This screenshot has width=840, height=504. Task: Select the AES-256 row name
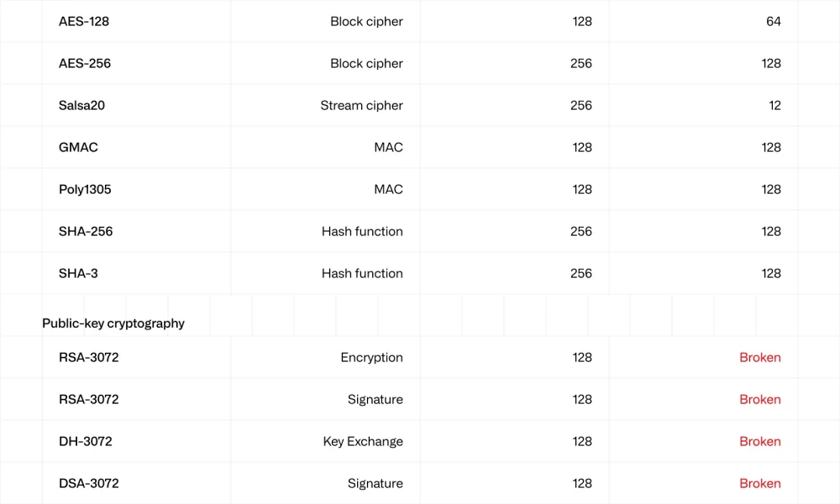pos(85,64)
